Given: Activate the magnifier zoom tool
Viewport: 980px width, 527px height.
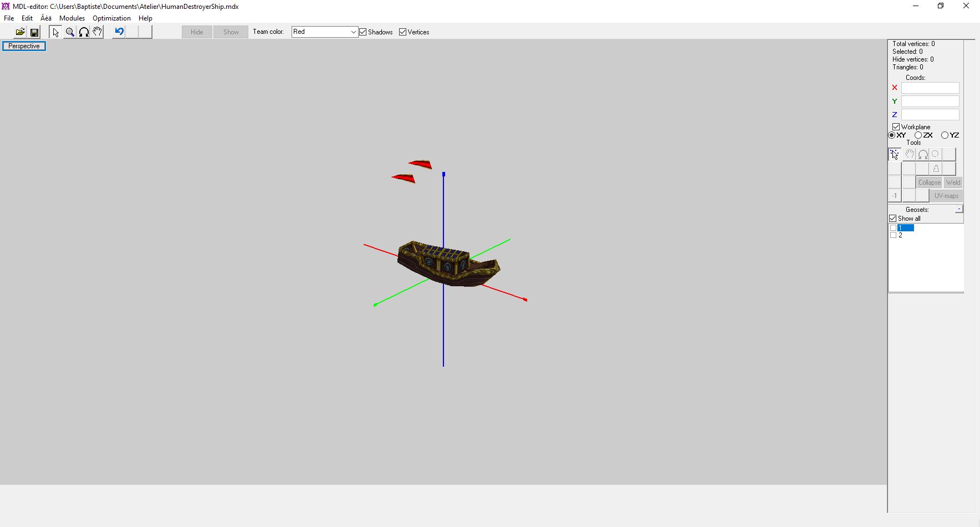Looking at the screenshot, I should (70, 32).
